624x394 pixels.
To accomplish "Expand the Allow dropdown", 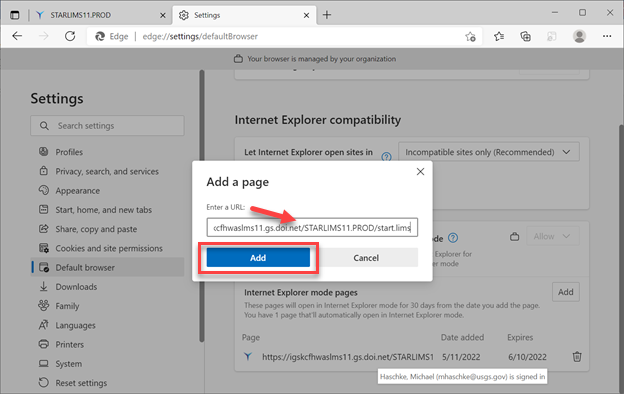I will pos(553,236).
